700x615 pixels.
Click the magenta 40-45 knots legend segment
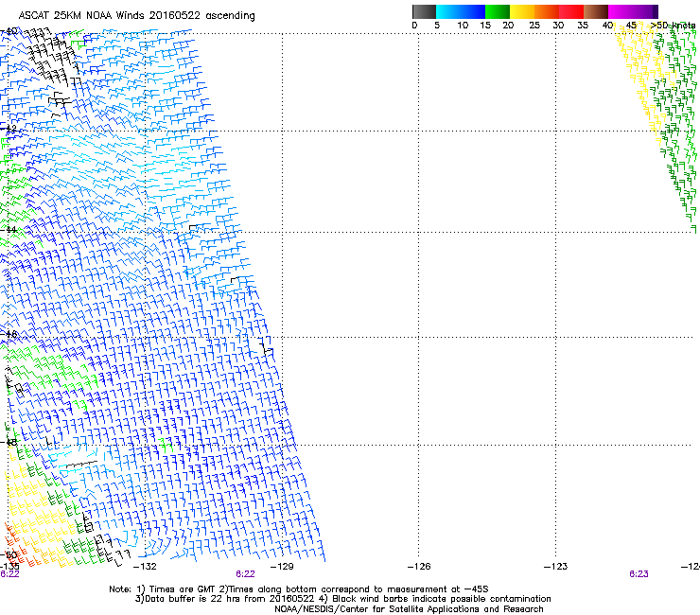[621, 11]
